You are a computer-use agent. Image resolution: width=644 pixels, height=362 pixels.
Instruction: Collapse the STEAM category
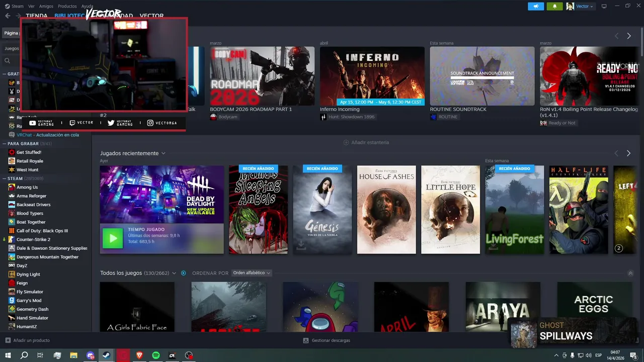pos(4,178)
